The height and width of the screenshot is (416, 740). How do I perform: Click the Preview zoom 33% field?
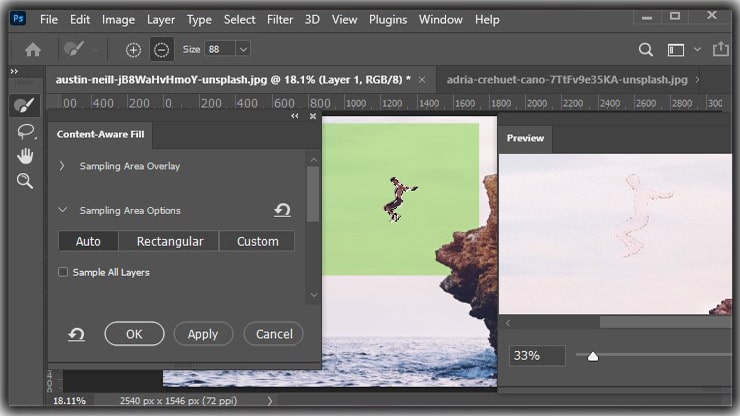pos(537,356)
